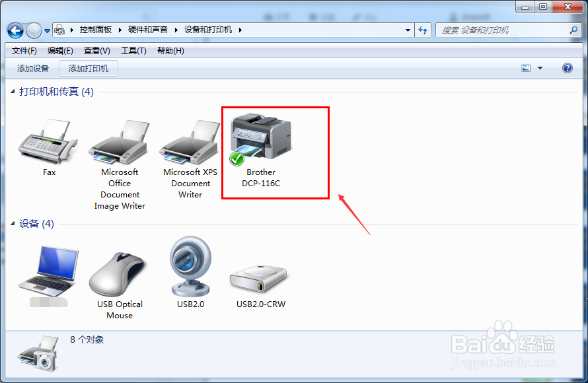
Task: Select the USB2.0-CRW drive icon
Action: (x=259, y=274)
